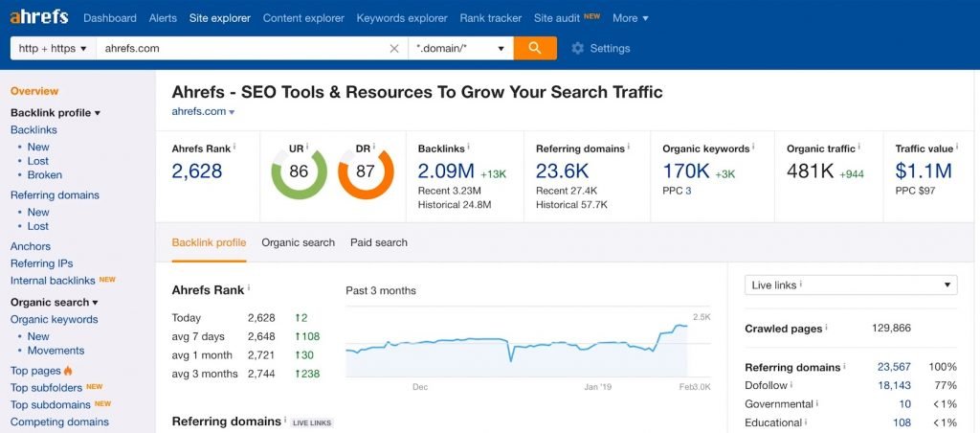Click the 23,567 referring domains count
The height and width of the screenshot is (433, 980).
(894, 367)
